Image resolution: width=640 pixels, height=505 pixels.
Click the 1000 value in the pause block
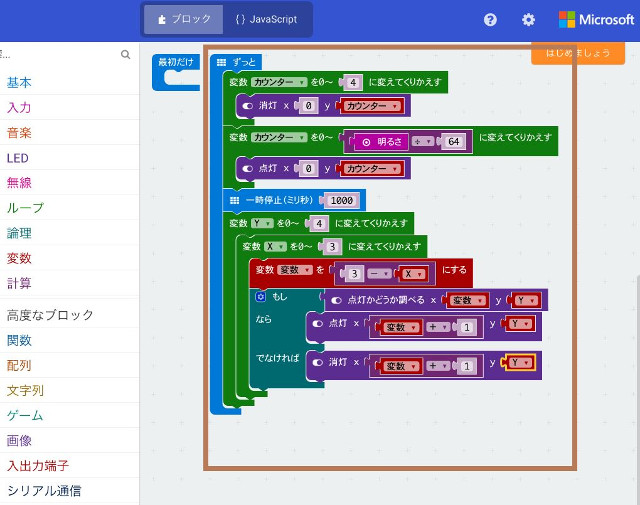(x=342, y=200)
